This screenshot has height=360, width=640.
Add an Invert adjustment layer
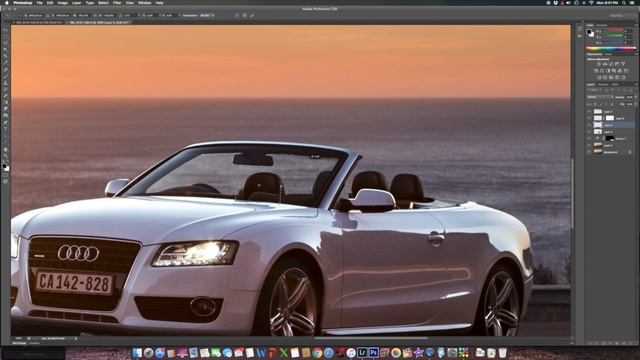coord(598,78)
